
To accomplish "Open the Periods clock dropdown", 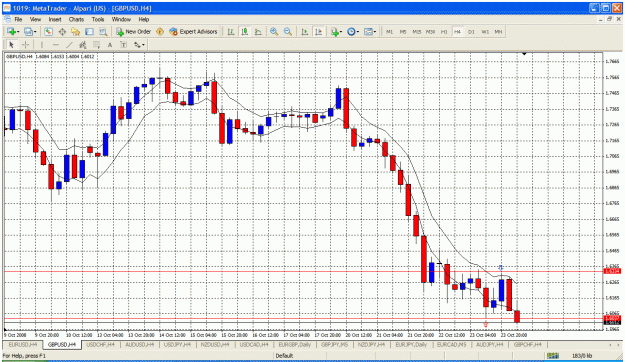I will pos(353,31).
